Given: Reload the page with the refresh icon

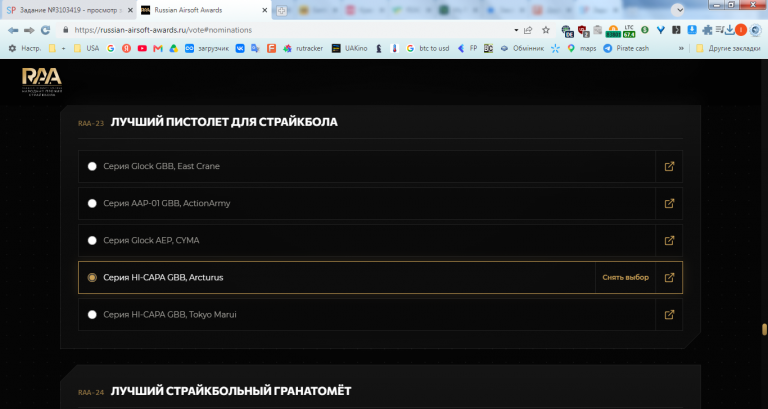Looking at the screenshot, I should coord(46,30).
